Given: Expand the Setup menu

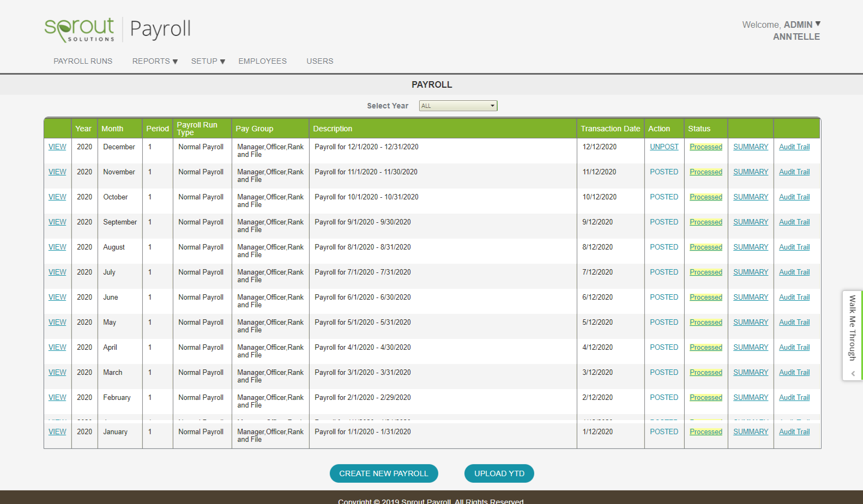Looking at the screenshot, I should coord(208,61).
